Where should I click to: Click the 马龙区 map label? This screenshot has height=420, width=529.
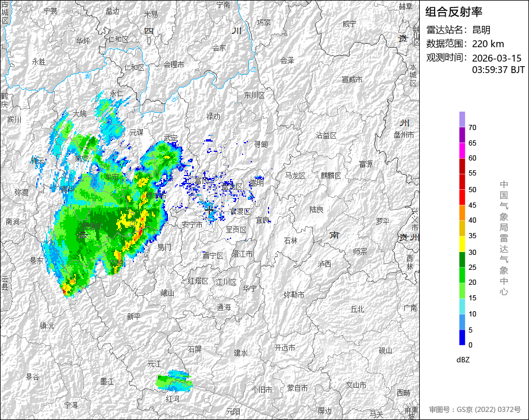295,175
